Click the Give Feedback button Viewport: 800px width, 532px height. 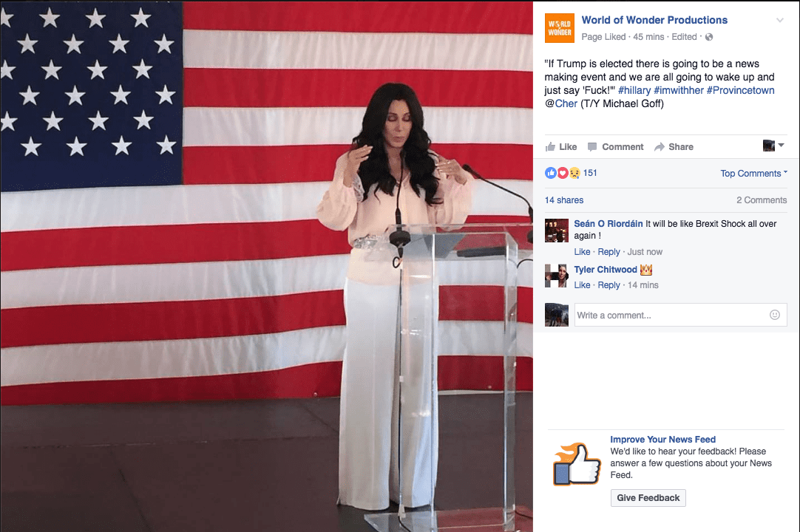(x=648, y=498)
